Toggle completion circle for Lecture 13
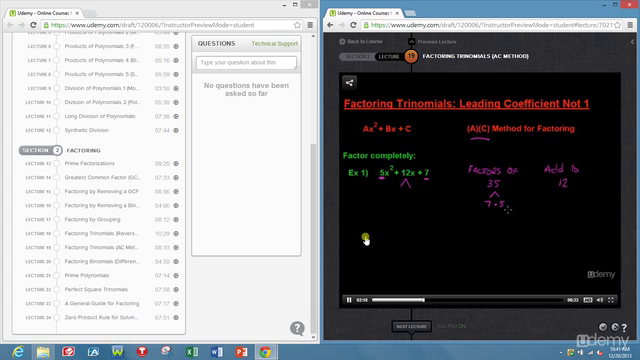 (57, 164)
